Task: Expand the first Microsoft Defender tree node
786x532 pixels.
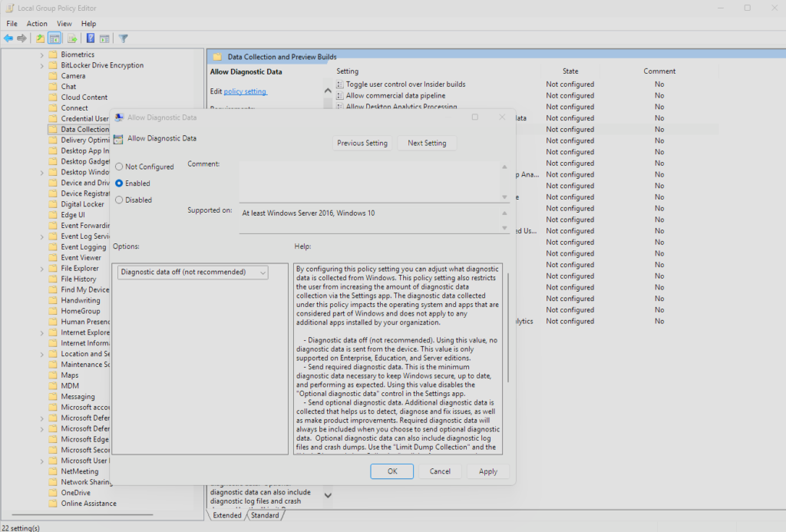Action: (x=42, y=418)
